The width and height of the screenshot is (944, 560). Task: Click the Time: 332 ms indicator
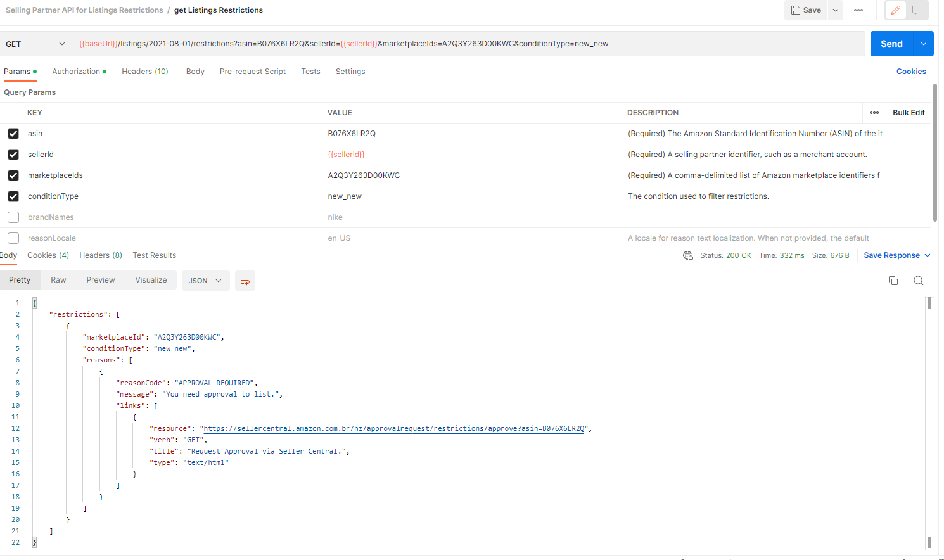click(782, 255)
